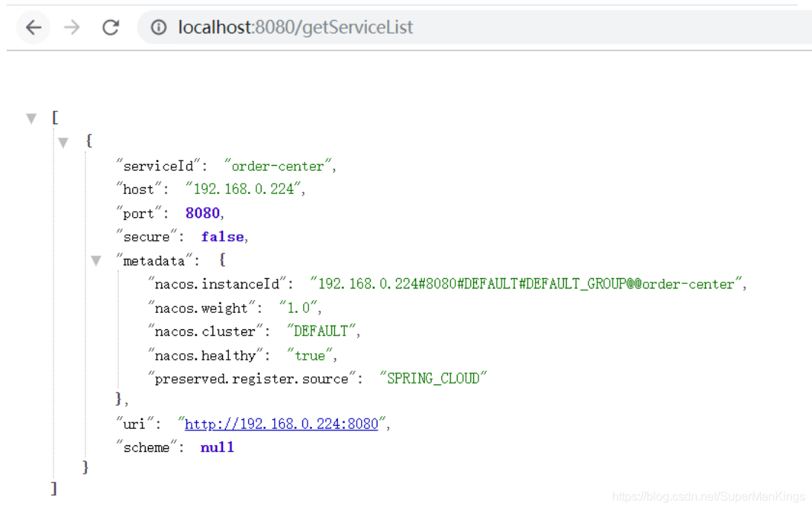Viewport: 812px width, 510px height.
Task: Select the "nacos.instanceId" key
Action: [x=217, y=283]
